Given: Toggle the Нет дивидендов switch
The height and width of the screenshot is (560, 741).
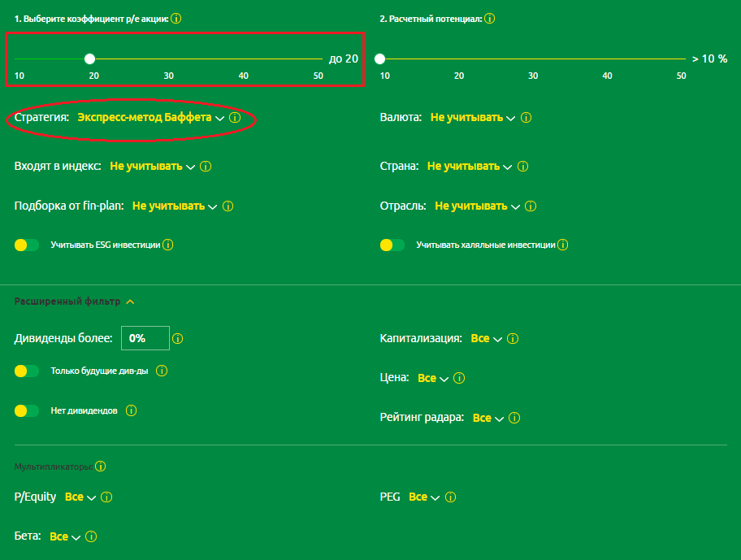Looking at the screenshot, I should [27, 411].
